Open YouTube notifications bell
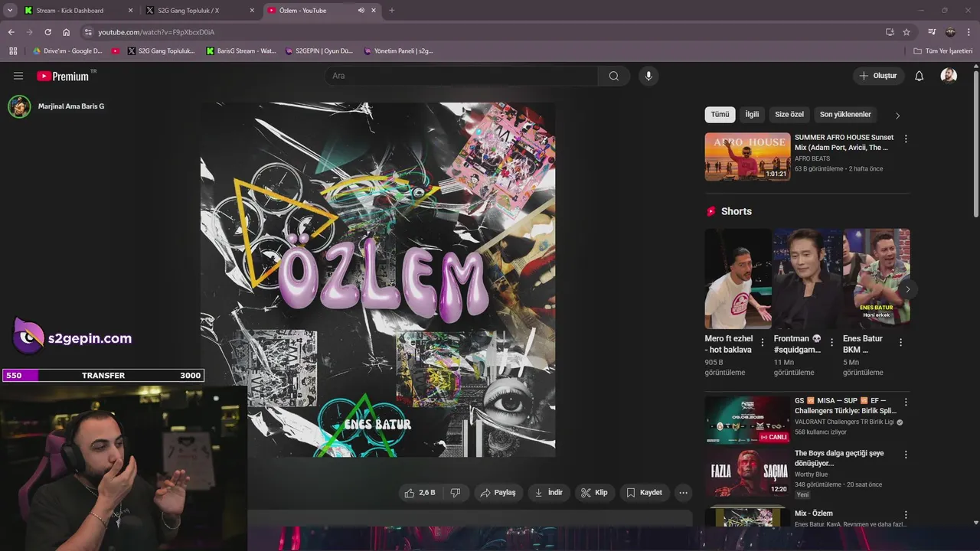This screenshot has width=980, height=551. click(x=920, y=76)
